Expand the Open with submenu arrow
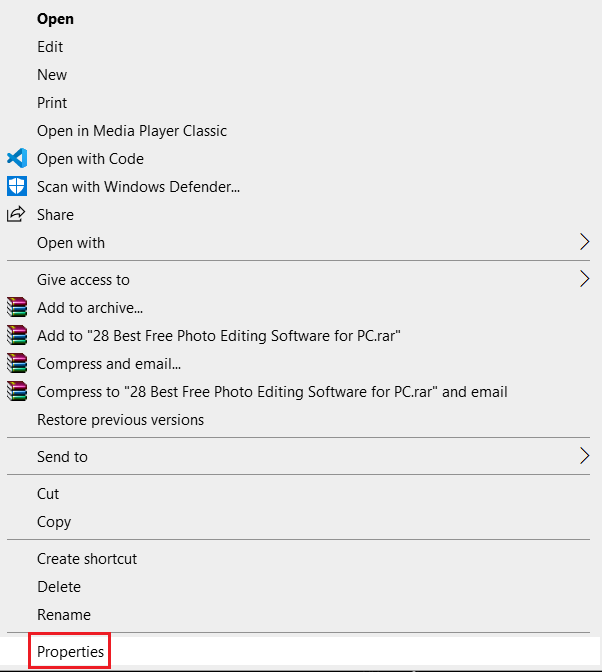 [584, 242]
